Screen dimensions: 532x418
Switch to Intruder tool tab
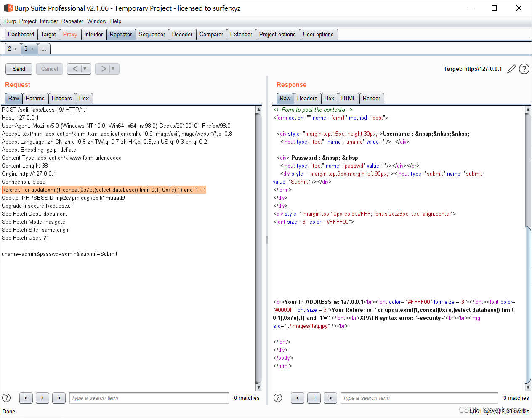tap(93, 35)
